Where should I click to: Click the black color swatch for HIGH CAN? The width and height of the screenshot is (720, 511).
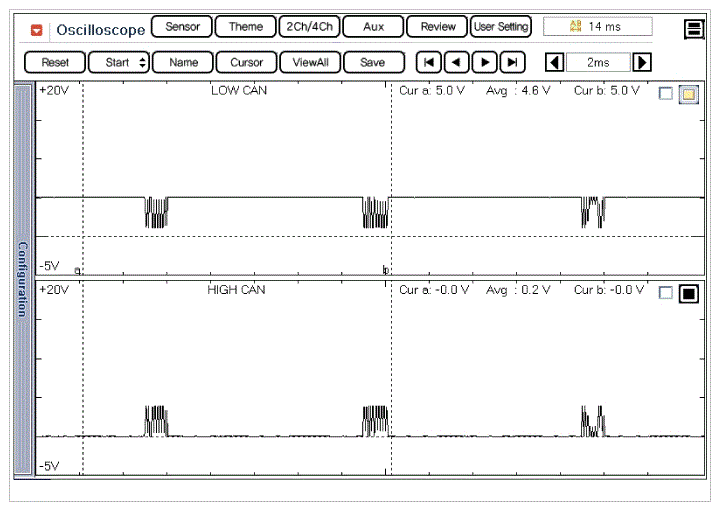pyautogui.click(x=688, y=294)
